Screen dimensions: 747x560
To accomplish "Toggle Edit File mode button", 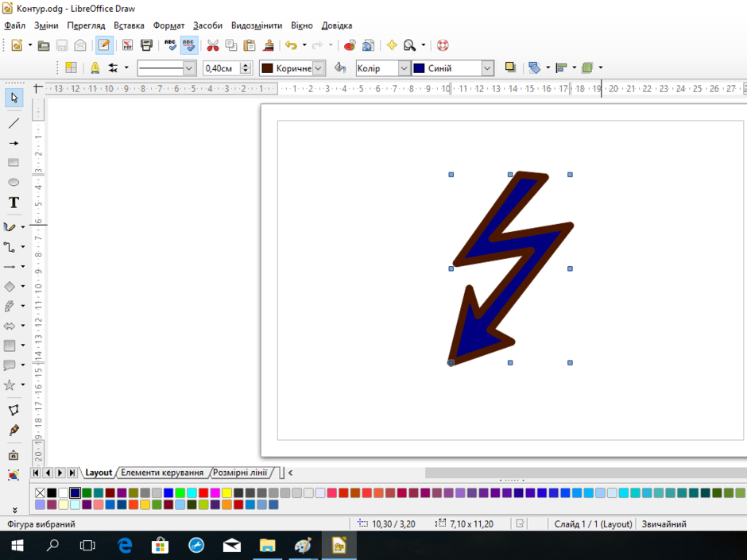I will [x=104, y=45].
